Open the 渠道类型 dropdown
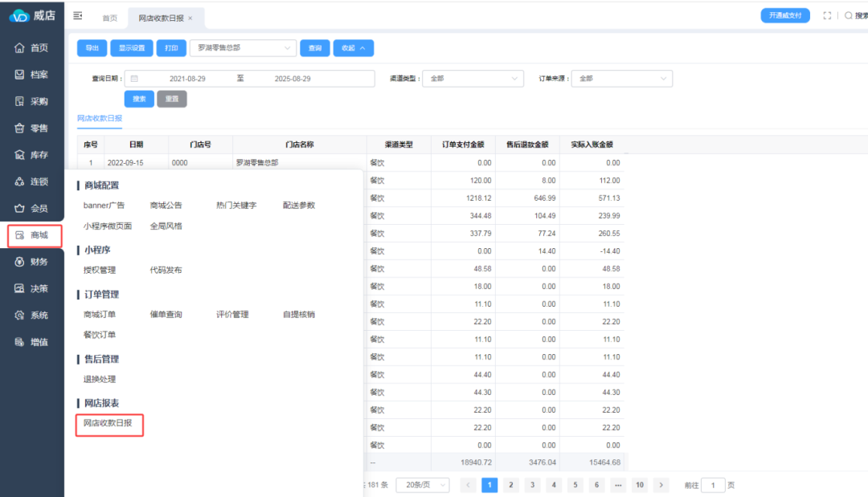This screenshot has height=497, width=868. tap(473, 79)
